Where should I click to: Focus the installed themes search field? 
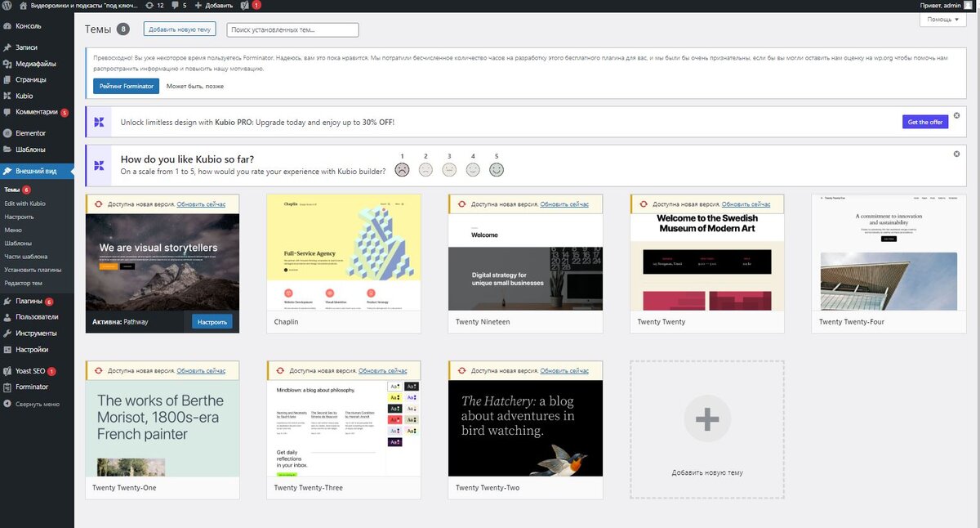click(292, 29)
